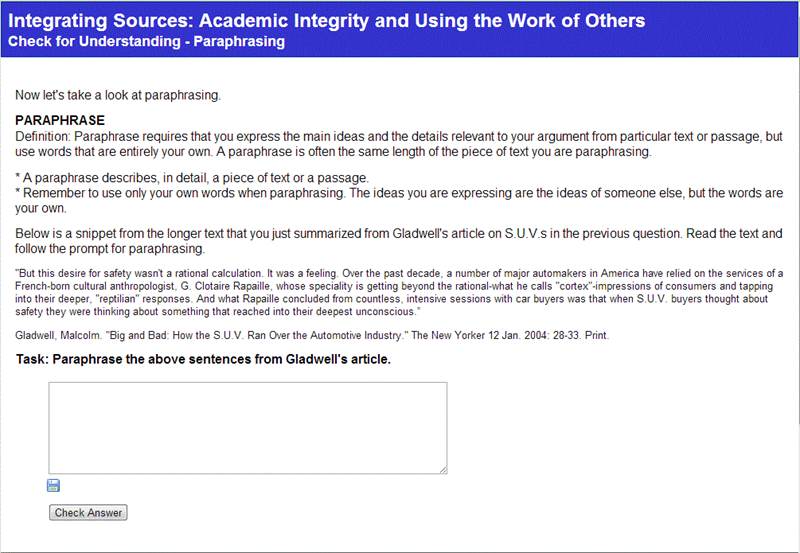Click the Task: Paraphrase the above sentences prompt
Image resolution: width=800 pixels, height=553 pixels.
[203, 359]
